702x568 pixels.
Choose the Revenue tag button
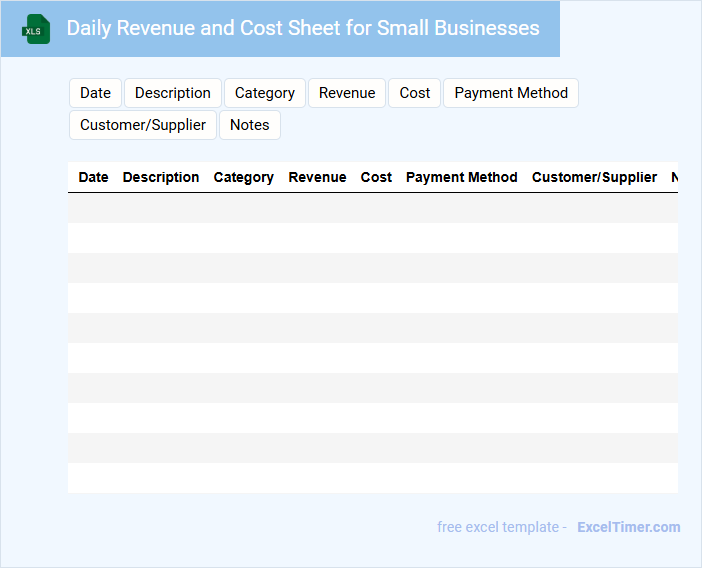point(347,93)
